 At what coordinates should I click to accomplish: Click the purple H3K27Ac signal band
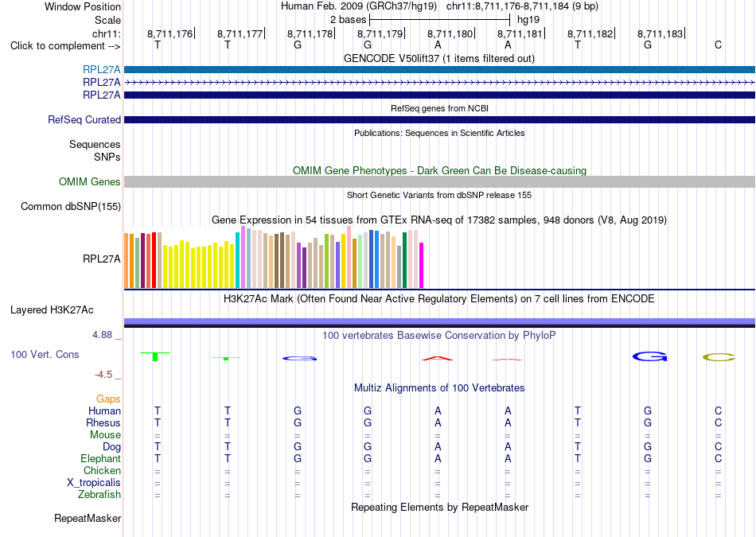(439, 322)
